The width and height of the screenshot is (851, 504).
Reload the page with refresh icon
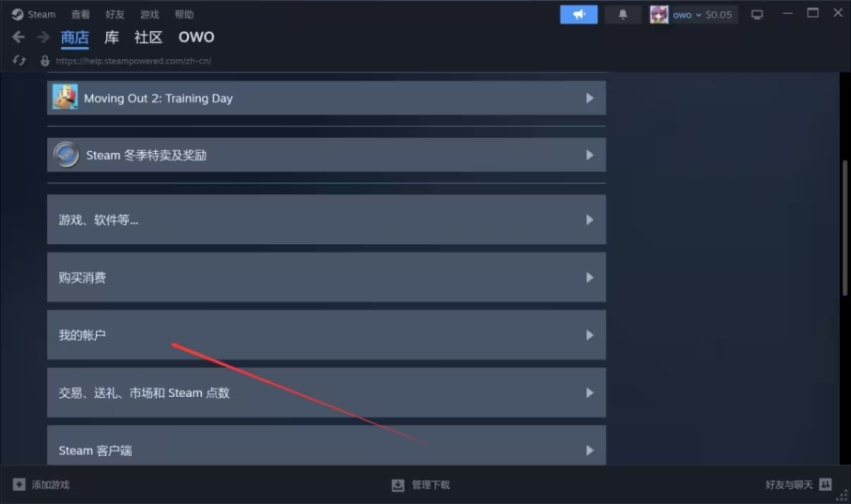point(19,61)
